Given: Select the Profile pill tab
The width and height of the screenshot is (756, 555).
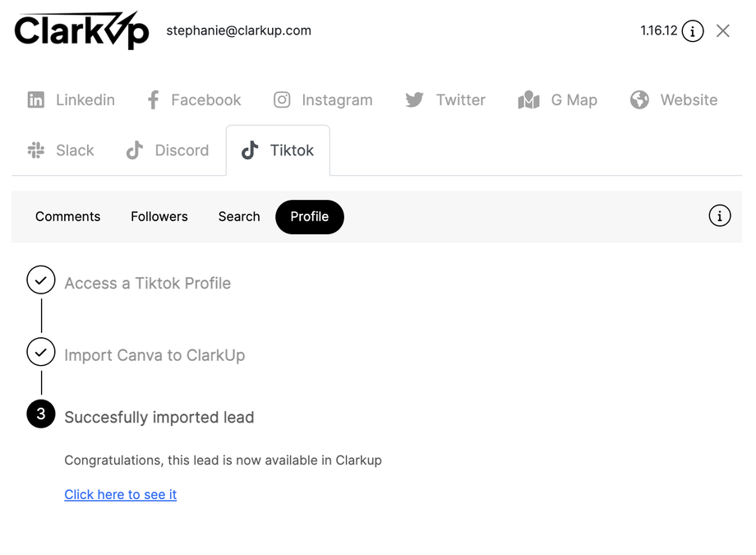Looking at the screenshot, I should (x=309, y=217).
